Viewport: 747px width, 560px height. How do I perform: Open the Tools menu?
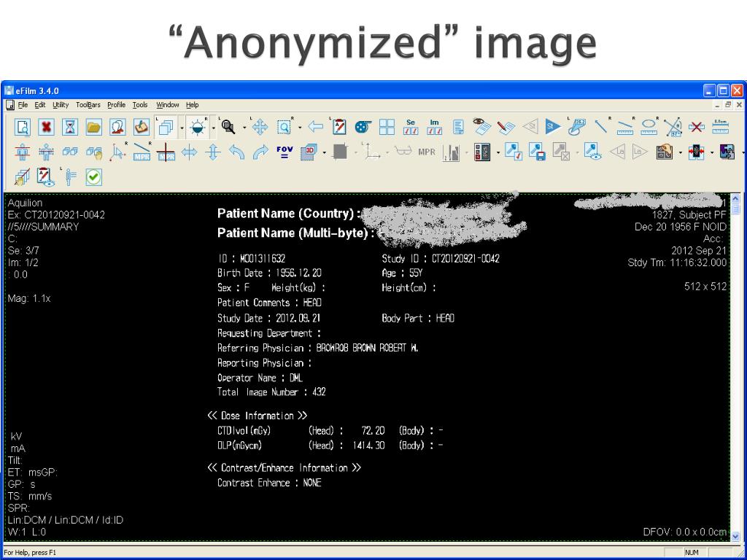[x=140, y=105]
